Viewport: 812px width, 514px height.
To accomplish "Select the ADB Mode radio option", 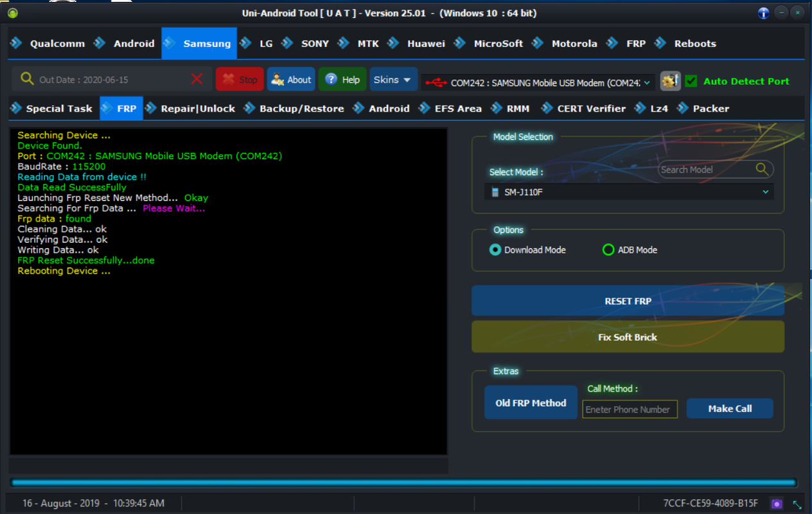I will coord(630,250).
